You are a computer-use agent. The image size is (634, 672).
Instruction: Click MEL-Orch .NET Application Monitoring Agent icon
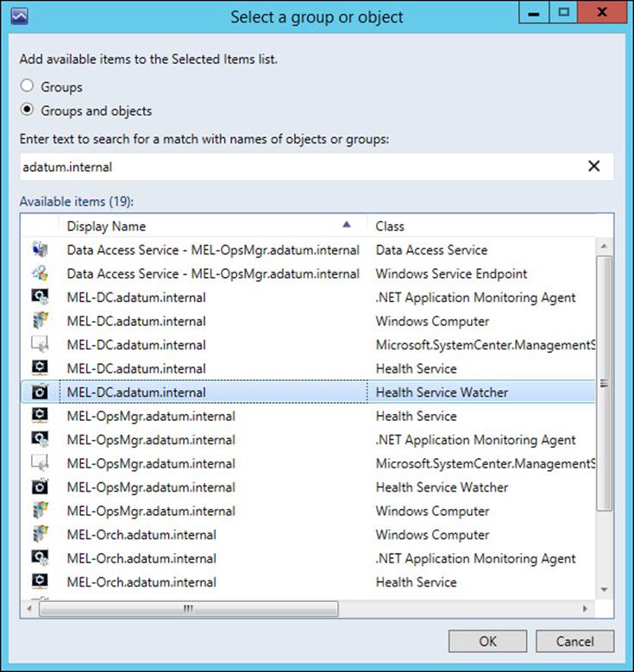(40, 557)
